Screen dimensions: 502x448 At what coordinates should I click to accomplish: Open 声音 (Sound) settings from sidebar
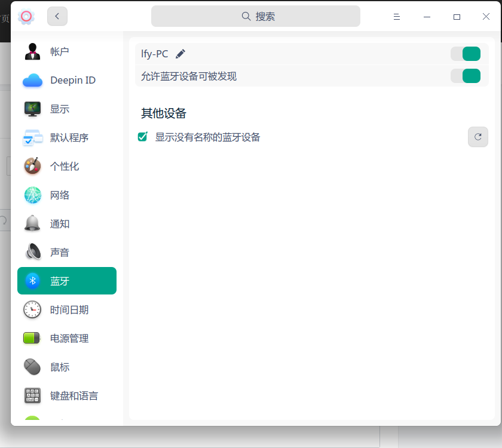(x=32, y=252)
